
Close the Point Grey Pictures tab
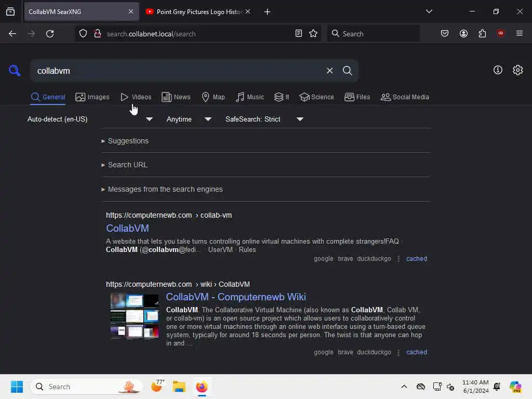pos(248,11)
